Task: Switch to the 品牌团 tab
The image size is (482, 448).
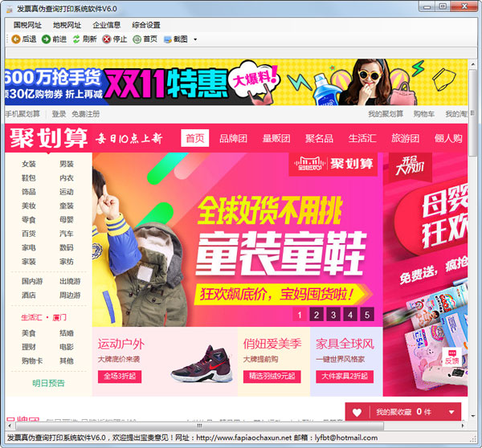Action: tap(233, 139)
